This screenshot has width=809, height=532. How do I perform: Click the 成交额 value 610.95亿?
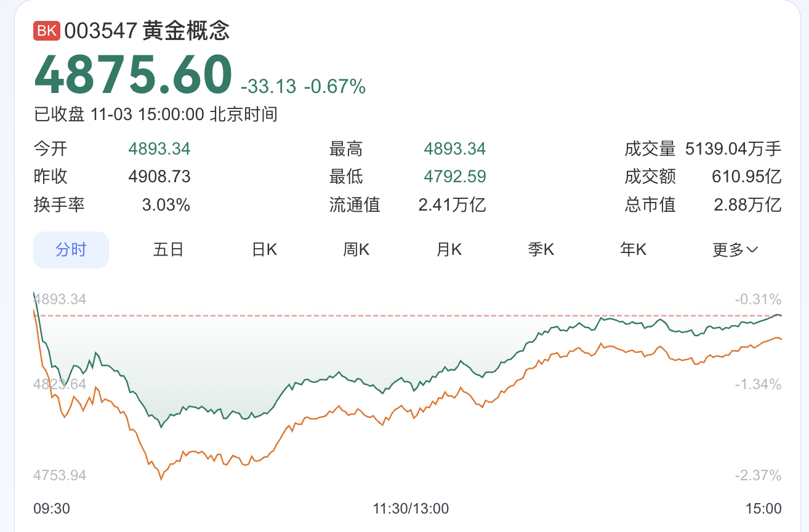tap(746, 177)
